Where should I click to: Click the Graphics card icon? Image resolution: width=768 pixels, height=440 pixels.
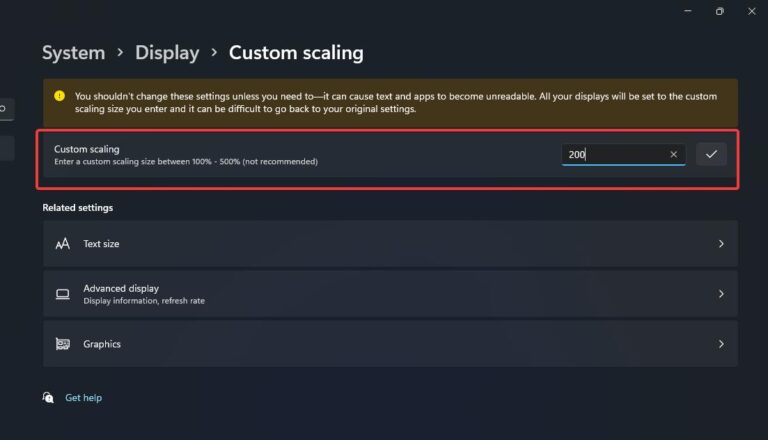tap(62, 344)
